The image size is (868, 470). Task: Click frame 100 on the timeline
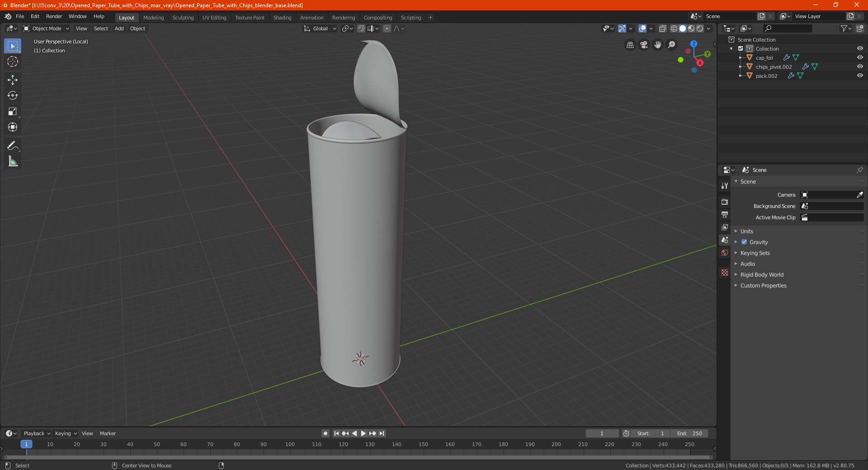pyautogui.click(x=290, y=444)
